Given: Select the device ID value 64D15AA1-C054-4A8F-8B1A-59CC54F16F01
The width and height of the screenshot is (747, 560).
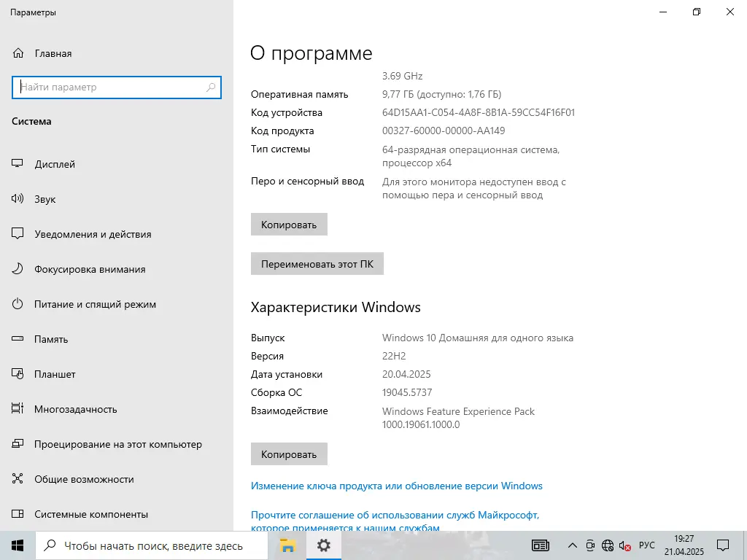Looking at the screenshot, I should point(479,112).
